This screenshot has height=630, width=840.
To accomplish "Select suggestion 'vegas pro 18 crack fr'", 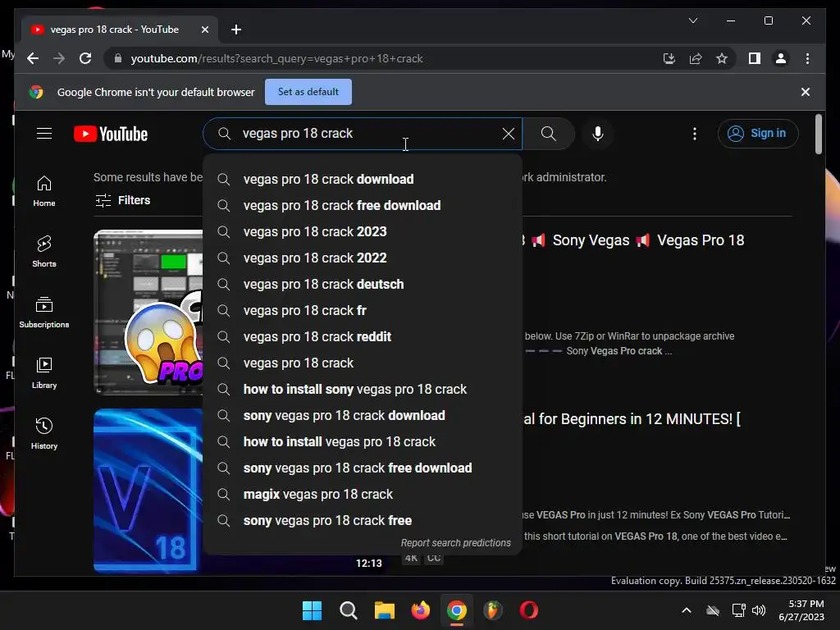I will click(x=363, y=310).
